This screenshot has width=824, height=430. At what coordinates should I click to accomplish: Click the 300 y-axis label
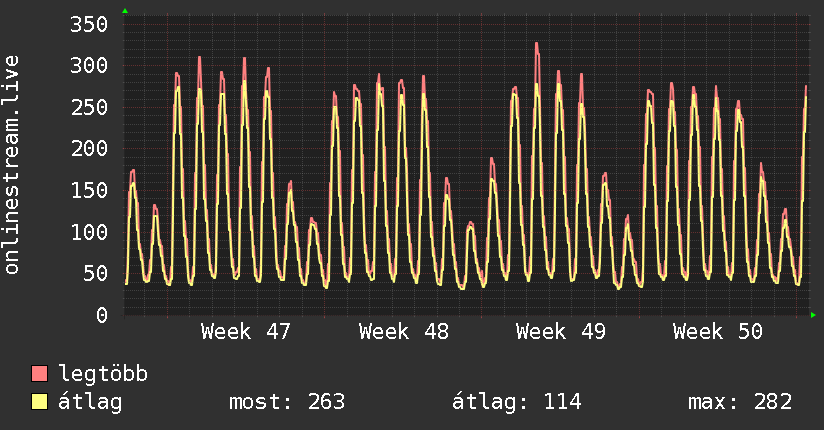click(x=89, y=66)
